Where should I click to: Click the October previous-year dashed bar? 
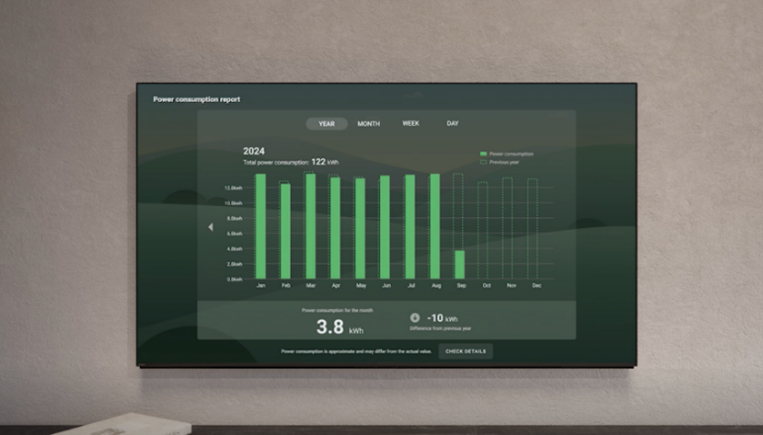point(484,230)
